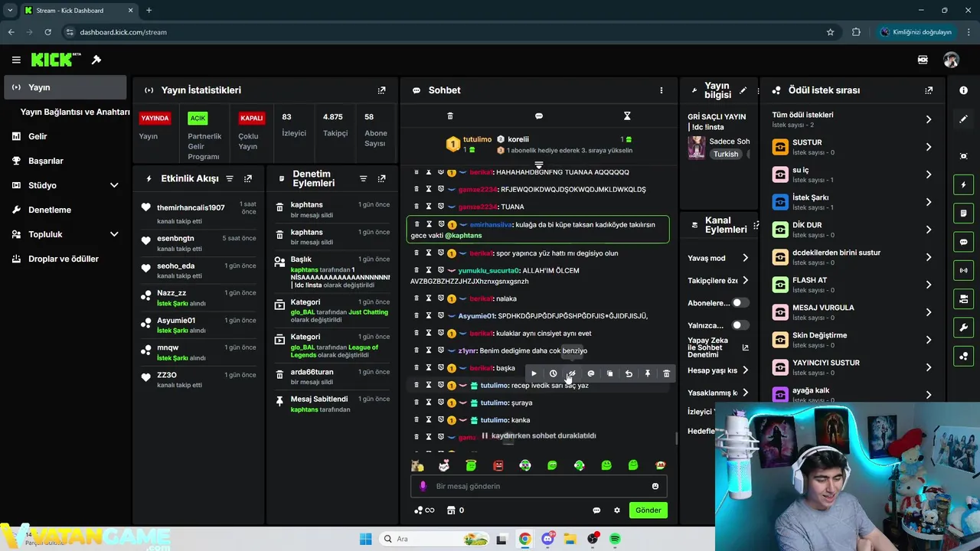The image size is (980, 551).
Task: Click the hourglass icon in Sohbet header
Action: pos(627,116)
